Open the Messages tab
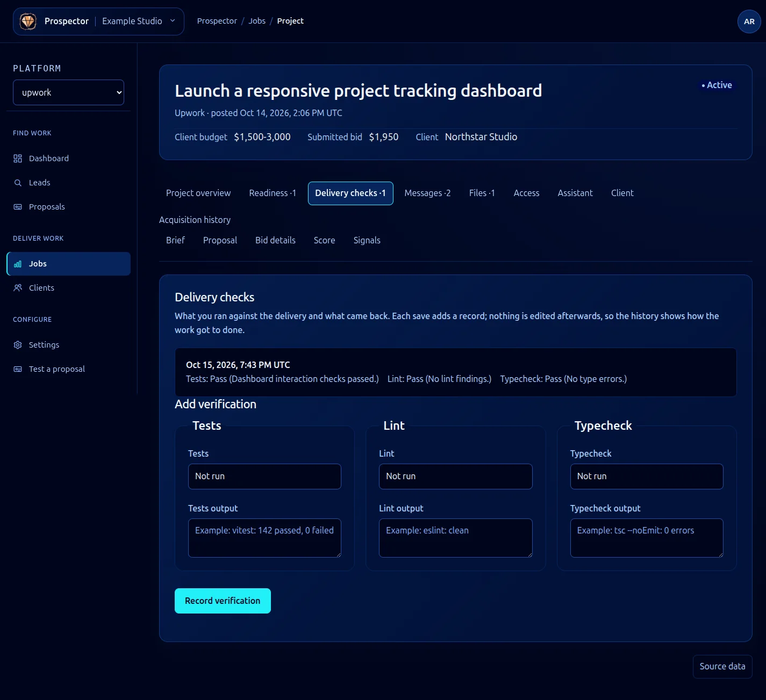Screen dimensions: 766x700 (427, 193)
